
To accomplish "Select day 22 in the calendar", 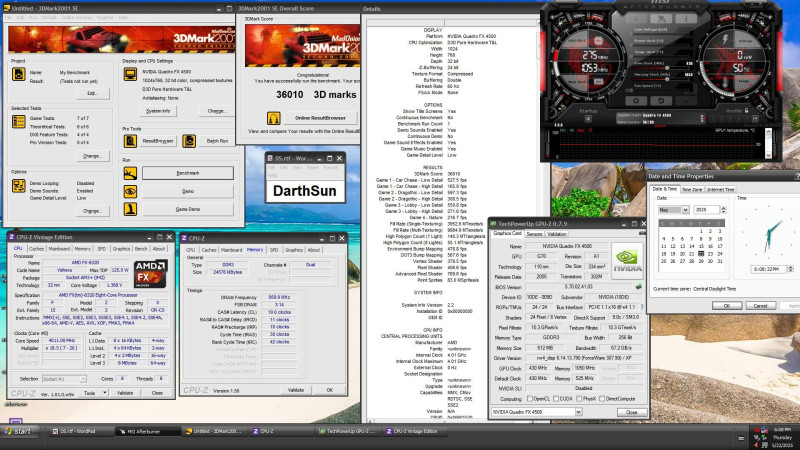I will point(701,254).
